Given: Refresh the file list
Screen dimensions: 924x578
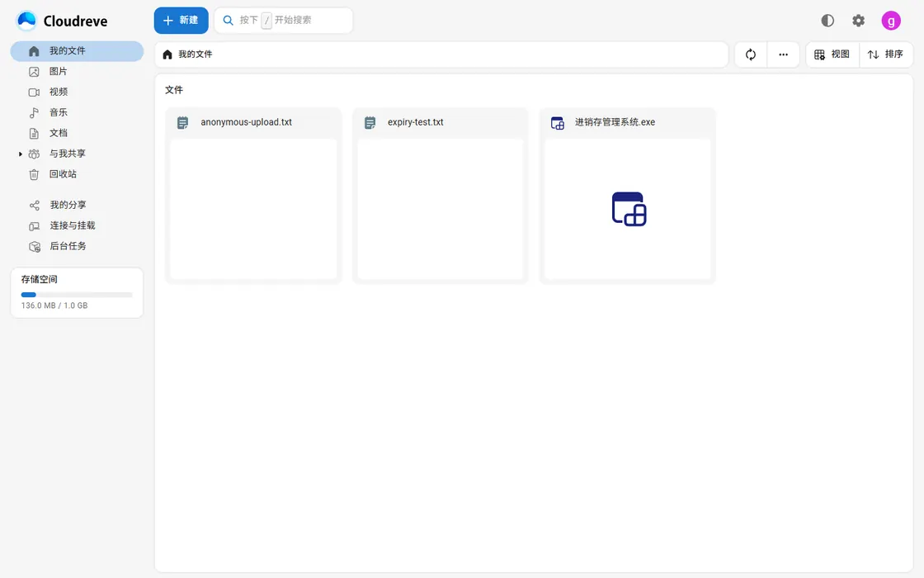Looking at the screenshot, I should tap(751, 54).
